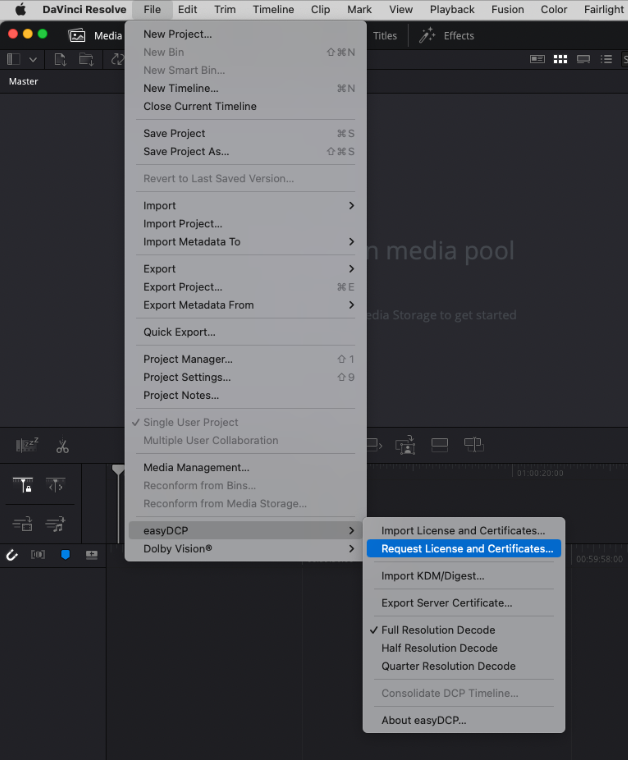Open the Fusion menu
628x760 pixels.
coord(507,9)
